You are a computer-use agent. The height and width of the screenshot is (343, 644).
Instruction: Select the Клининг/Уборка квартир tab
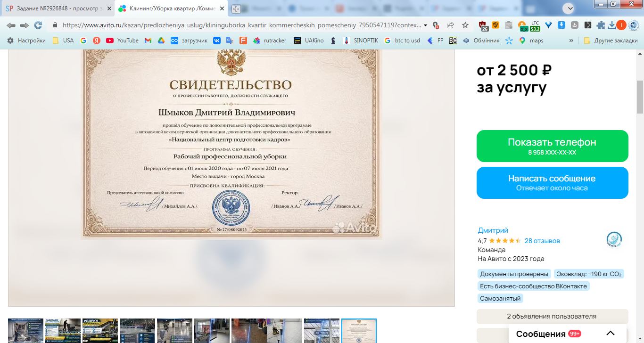point(171,8)
